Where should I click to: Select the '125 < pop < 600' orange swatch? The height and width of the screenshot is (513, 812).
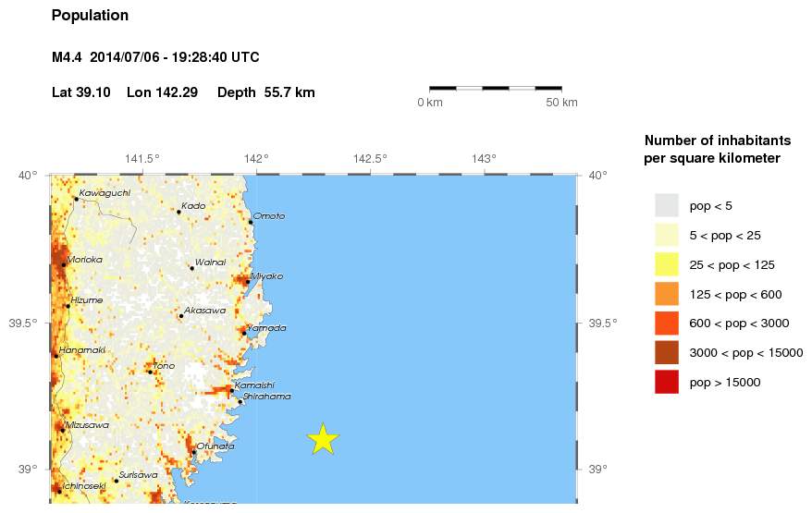[667, 294]
